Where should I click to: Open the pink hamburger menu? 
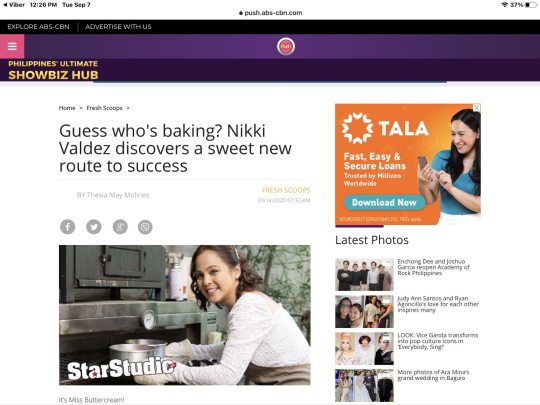click(12, 46)
